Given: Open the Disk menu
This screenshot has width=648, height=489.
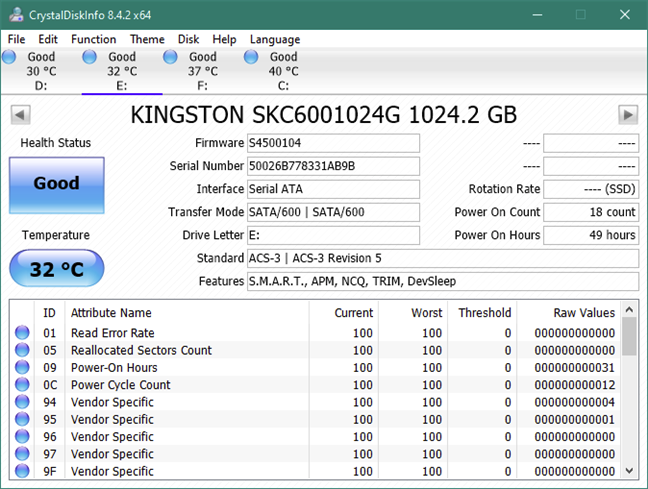Looking at the screenshot, I should (x=188, y=39).
